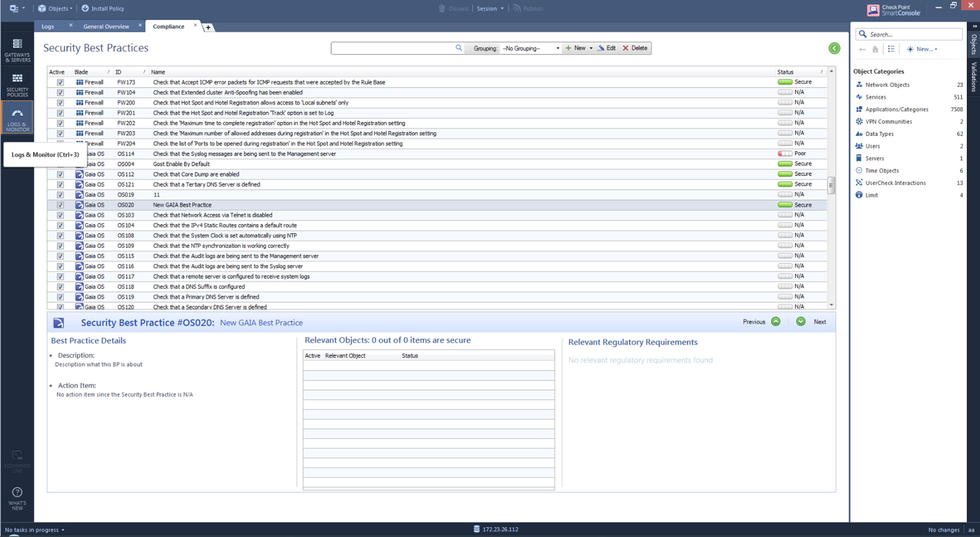
Task: Open the Session dropdown menu
Action: point(490,9)
